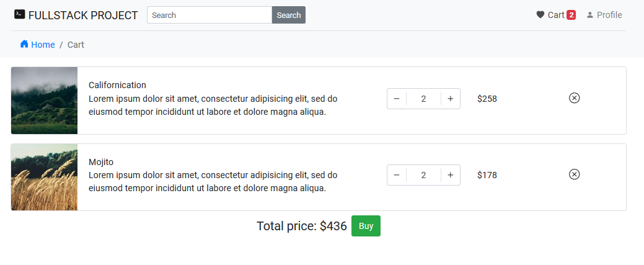The image size is (644, 265).
Task: Go to Home via breadcrumb link
Action: point(43,45)
